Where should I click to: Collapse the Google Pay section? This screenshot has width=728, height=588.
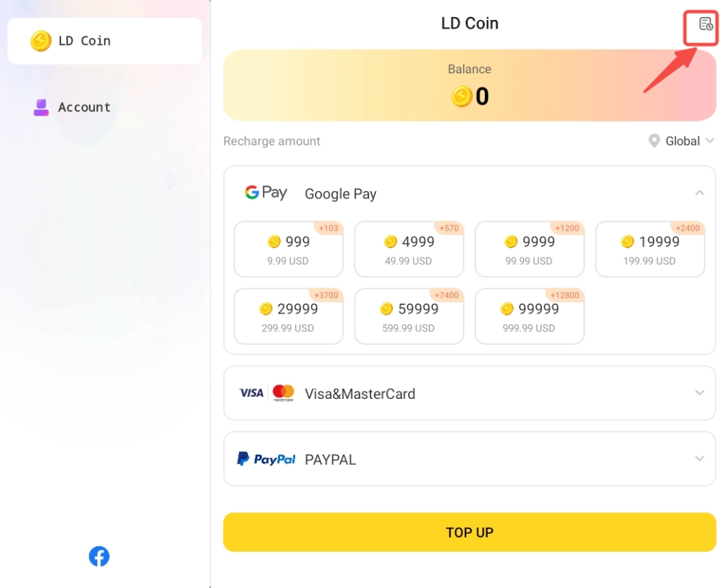pos(700,193)
